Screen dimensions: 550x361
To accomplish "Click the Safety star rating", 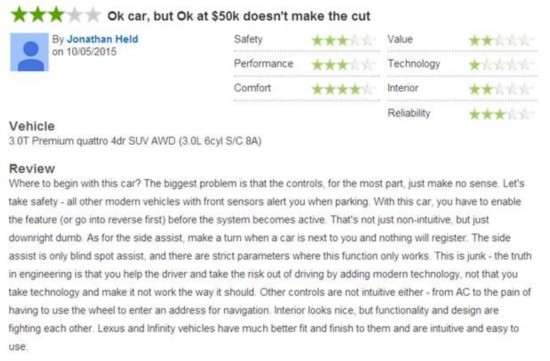I will coord(343,41).
